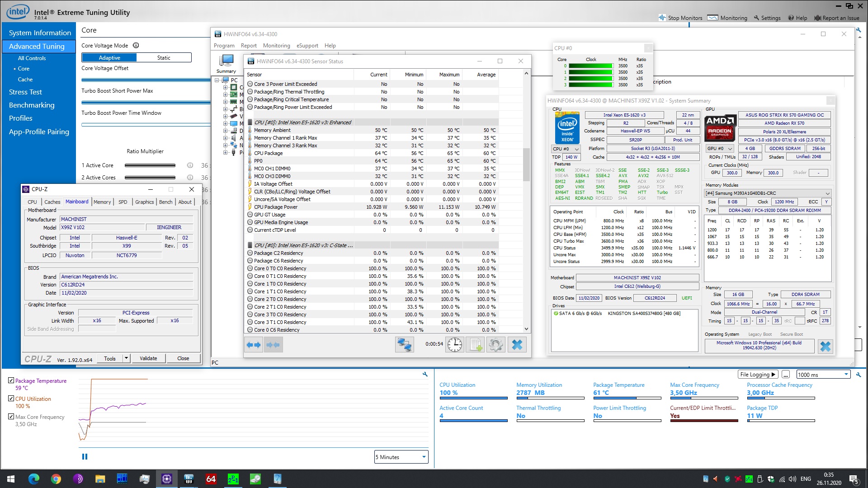The height and width of the screenshot is (488, 868).
Task: Open the Monitoring menu in HWiNFO64
Action: tap(276, 46)
